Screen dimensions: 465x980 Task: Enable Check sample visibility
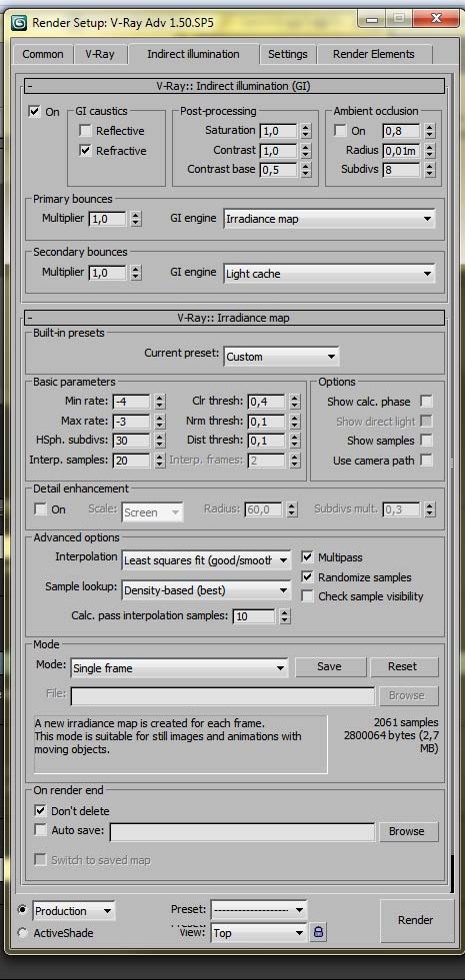pyautogui.click(x=307, y=596)
